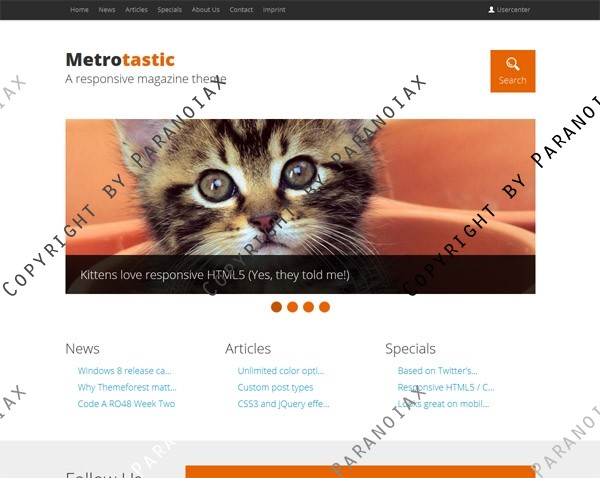Select the third slider pagination dot
This screenshot has width=600, height=478.
tap(308, 307)
